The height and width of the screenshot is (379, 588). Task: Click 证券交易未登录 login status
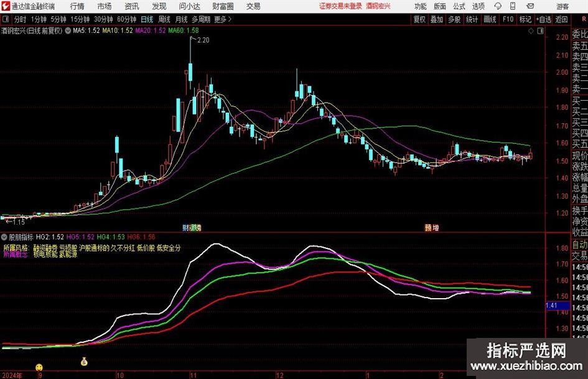(341, 6)
